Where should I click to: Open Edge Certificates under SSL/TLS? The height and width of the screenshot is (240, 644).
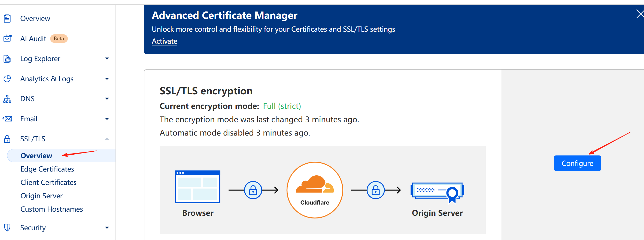[47, 169]
